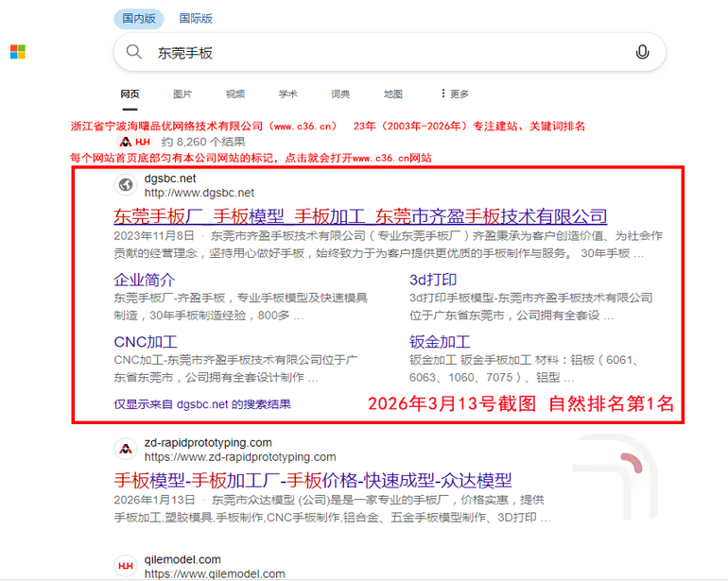Open the CNC加工 sitelink
Image resolution: width=728 pixels, height=581 pixels.
(x=146, y=342)
